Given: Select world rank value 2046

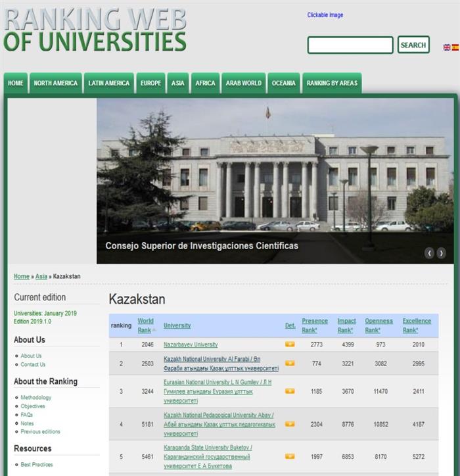Looking at the screenshot, I should pos(147,345).
